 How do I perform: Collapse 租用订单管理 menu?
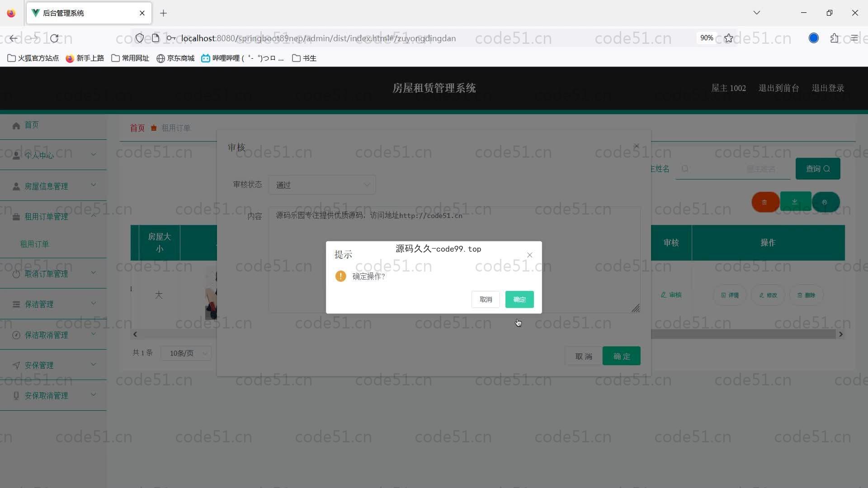tap(53, 216)
